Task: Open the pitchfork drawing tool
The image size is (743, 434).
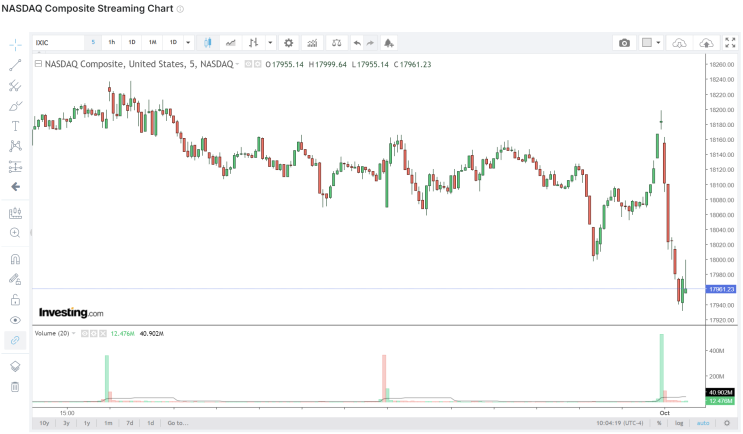Action: (x=15, y=86)
